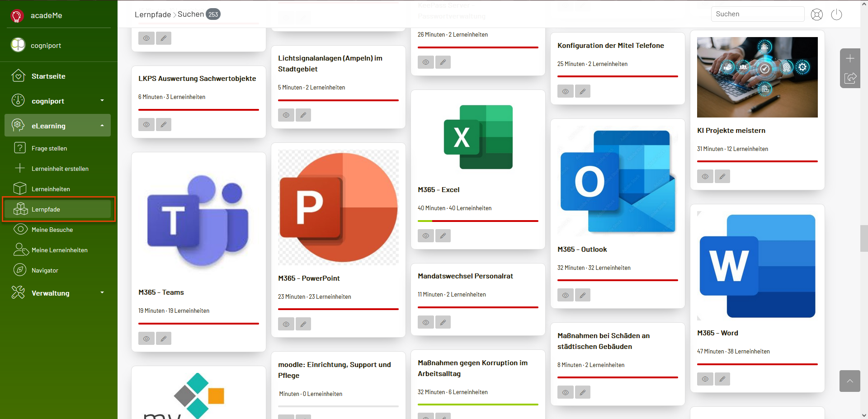Edit Lichtsignalanlagen learning path pencil icon
Viewport: 868px width, 419px height.
click(x=303, y=115)
